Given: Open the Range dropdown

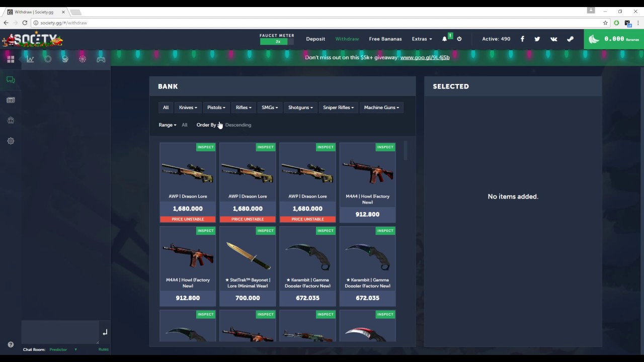Looking at the screenshot, I should (168, 125).
